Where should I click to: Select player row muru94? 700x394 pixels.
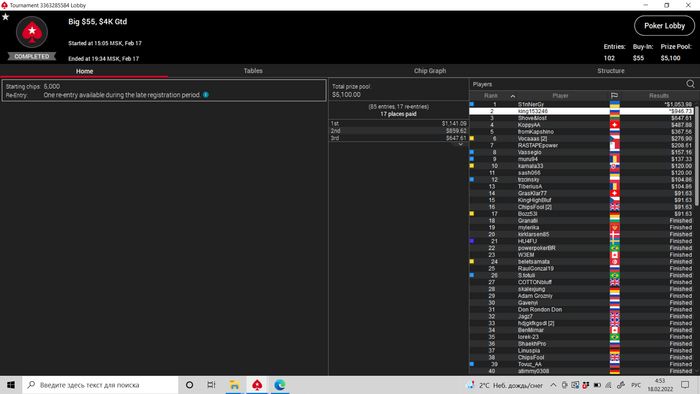point(582,159)
